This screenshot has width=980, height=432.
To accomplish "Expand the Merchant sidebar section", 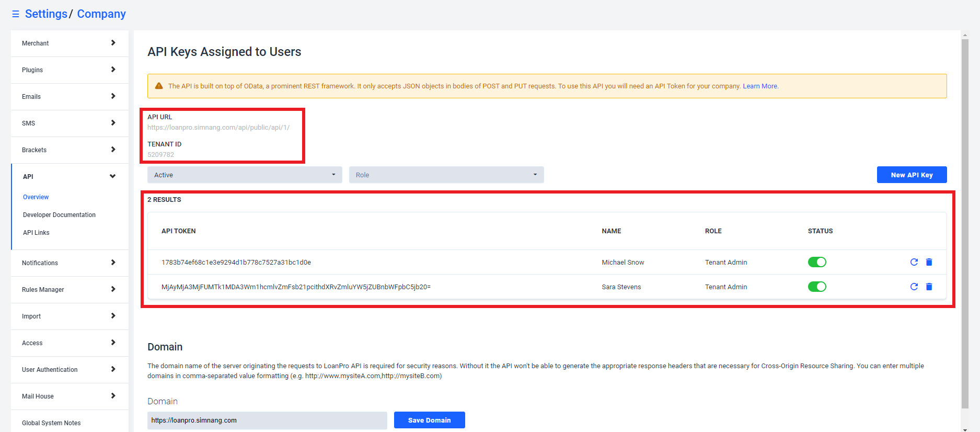I will tap(70, 43).
